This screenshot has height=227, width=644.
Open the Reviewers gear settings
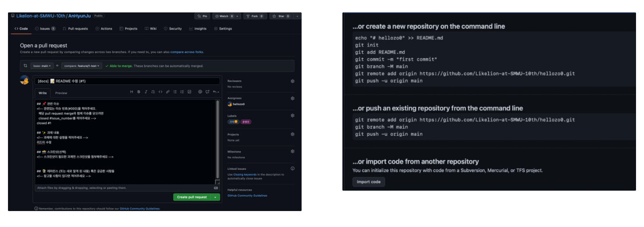(x=292, y=81)
